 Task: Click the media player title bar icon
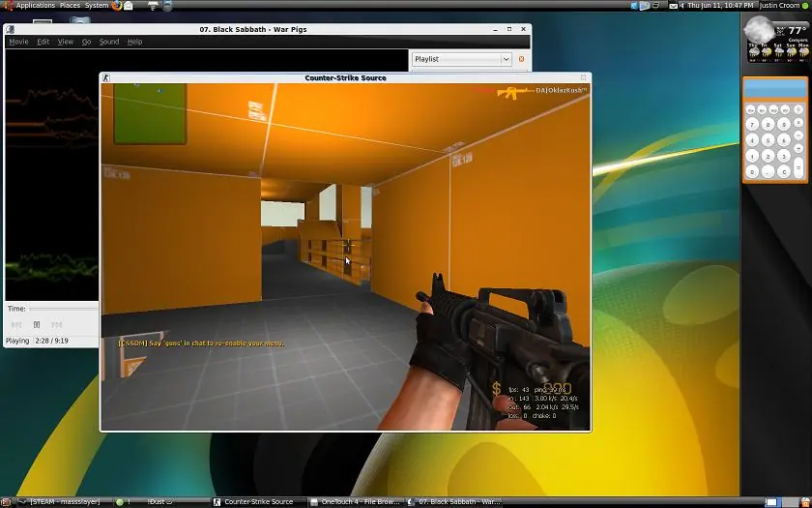tap(11, 30)
